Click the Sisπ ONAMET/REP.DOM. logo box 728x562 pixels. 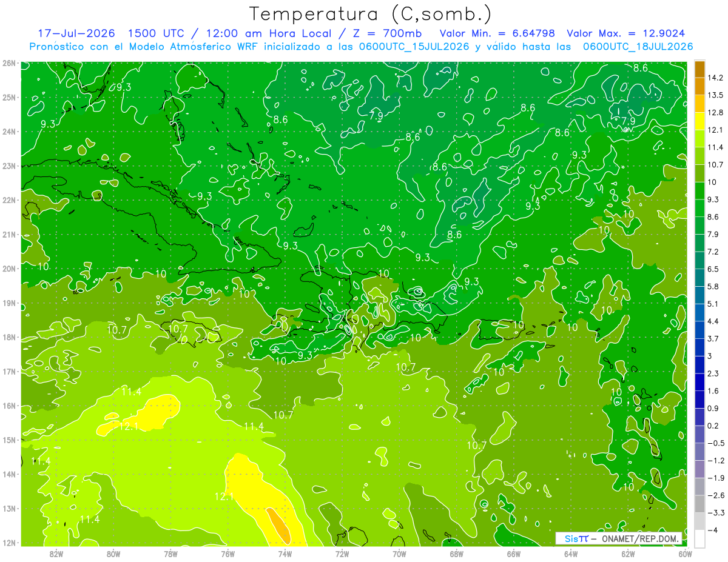pos(619,538)
